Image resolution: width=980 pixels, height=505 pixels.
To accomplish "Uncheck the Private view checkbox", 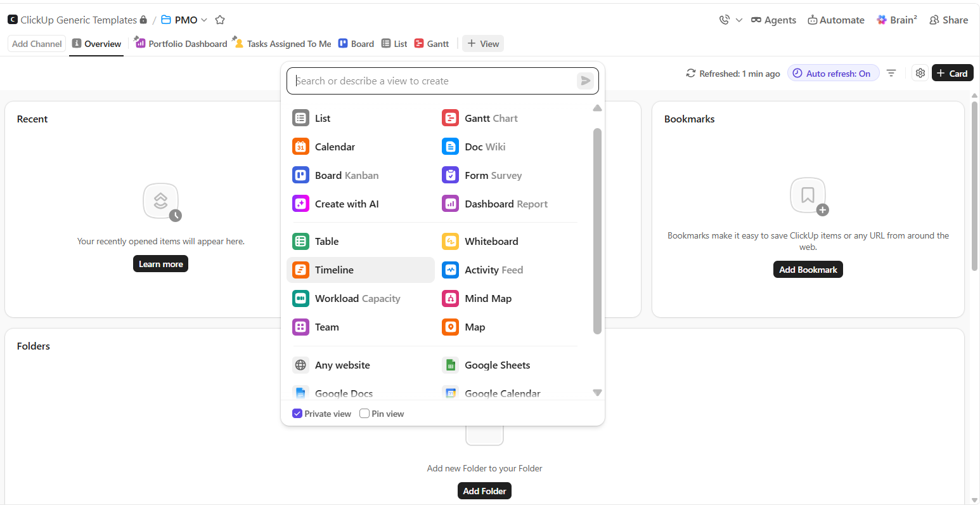I will tap(297, 414).
